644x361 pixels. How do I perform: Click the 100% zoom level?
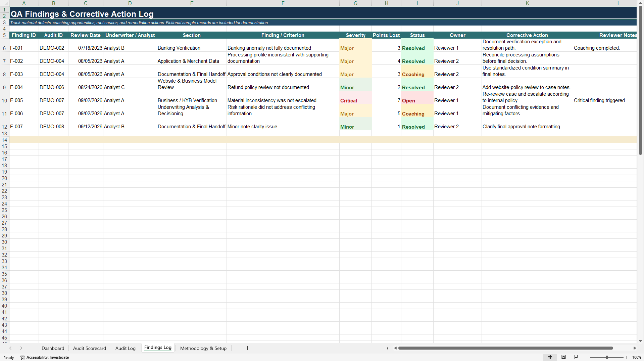click(637, 357)
